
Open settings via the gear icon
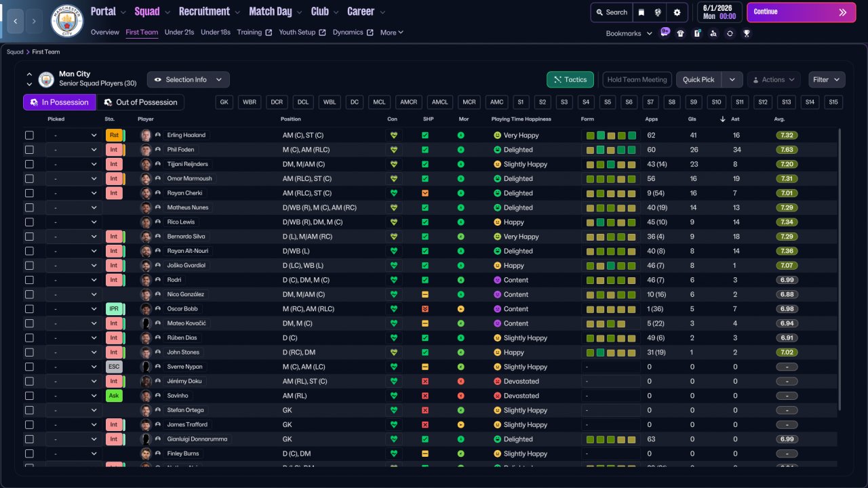click(x=677, y=12)
